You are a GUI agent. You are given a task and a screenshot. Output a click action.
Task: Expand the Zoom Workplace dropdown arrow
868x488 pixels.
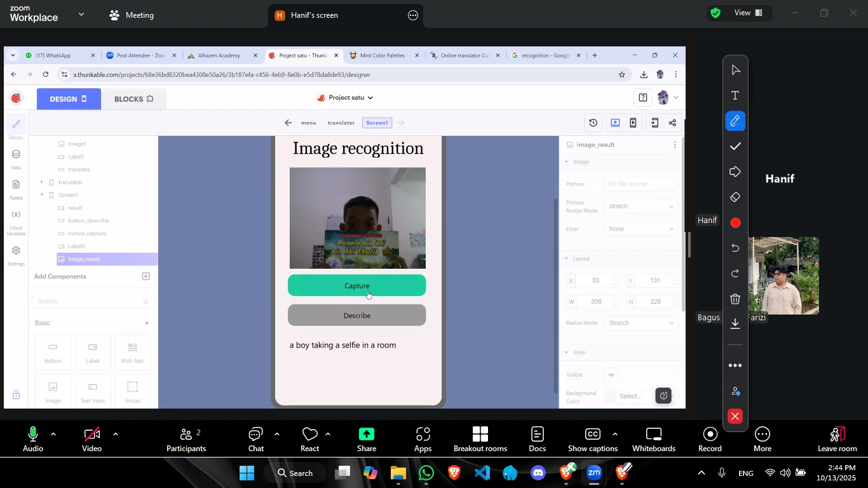coord(81,14)
